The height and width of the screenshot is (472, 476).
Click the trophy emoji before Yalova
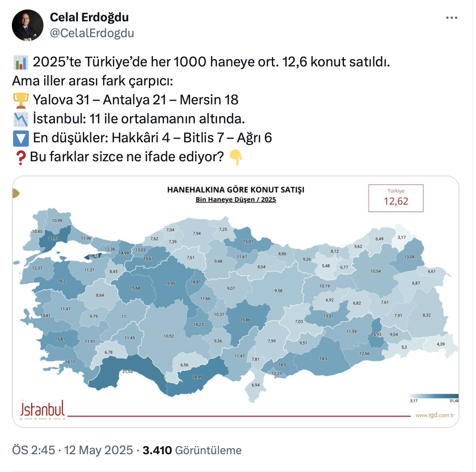pos(21,100)
